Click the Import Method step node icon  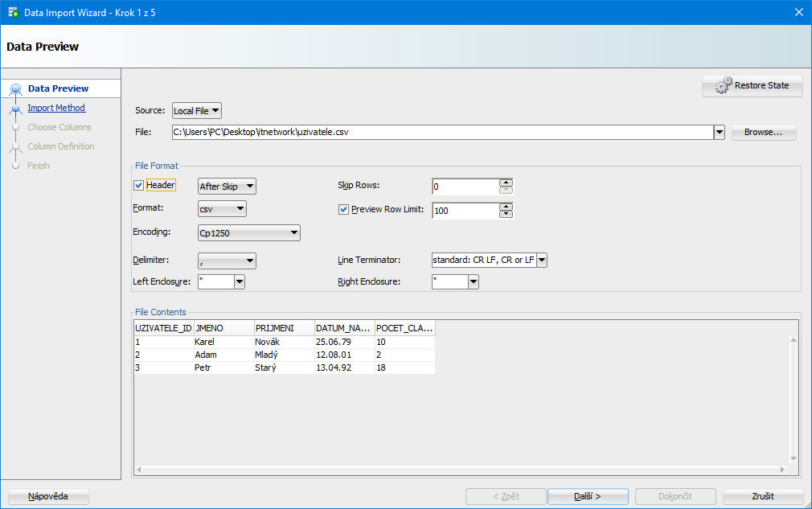15,109
